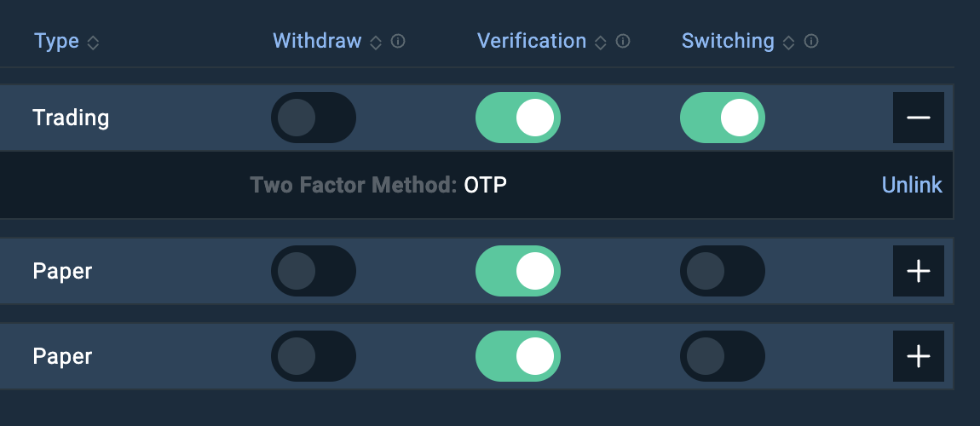Screen dimensions: 980x426
Task: Collapse the Trading row with minus button
Action: click(919, 118)
